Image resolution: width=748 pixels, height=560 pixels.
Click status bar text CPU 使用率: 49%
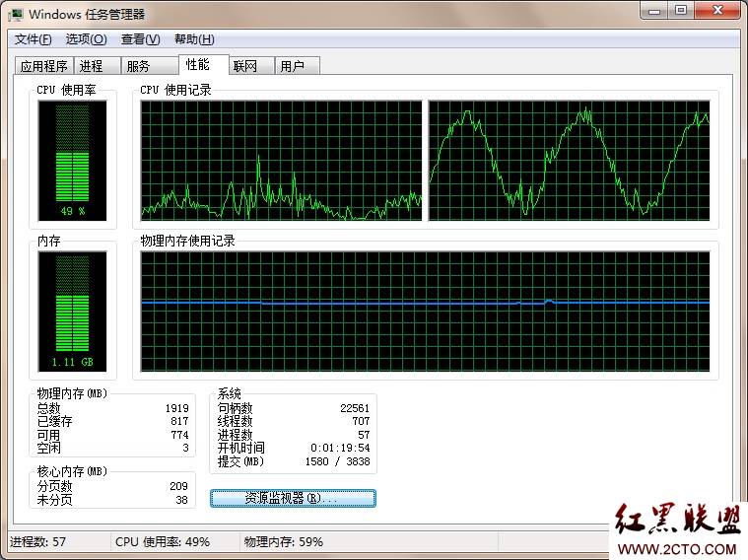(163, 542)
